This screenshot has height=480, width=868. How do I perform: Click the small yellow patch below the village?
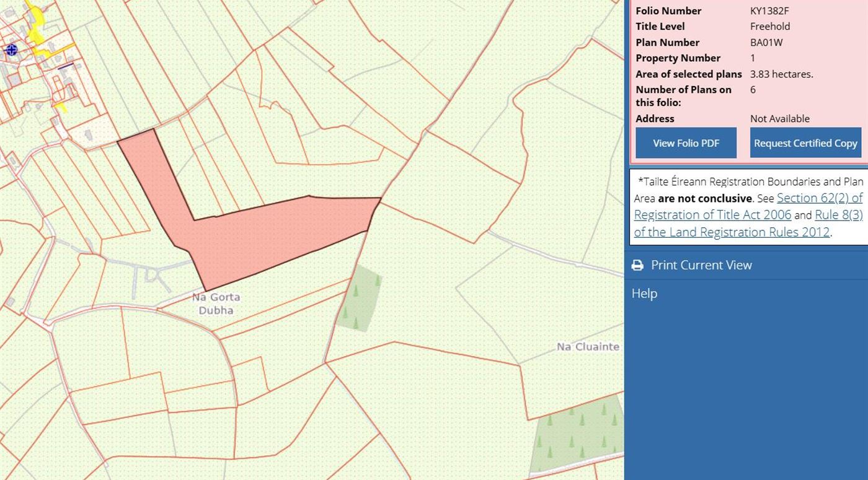(60, 107)
